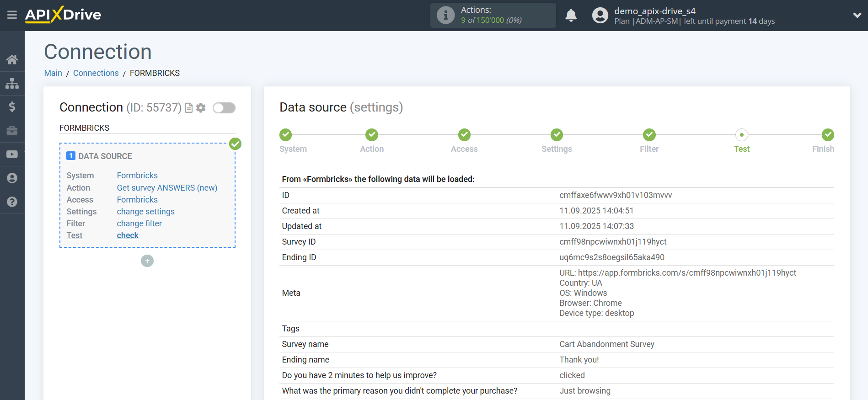Select the Just browsing answer value
Image resolution: width=868 pixels, height=400 pixels.
click(585, 391)
